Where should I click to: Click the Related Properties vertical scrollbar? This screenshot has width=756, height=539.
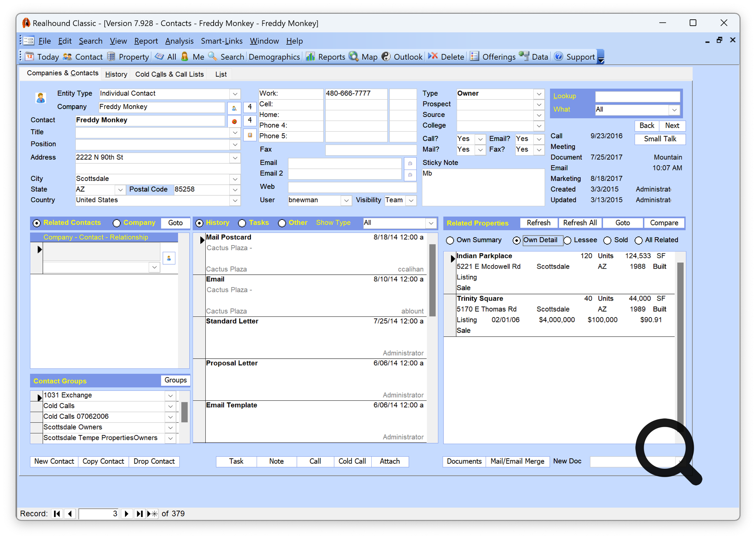click(x=680, y=347)
